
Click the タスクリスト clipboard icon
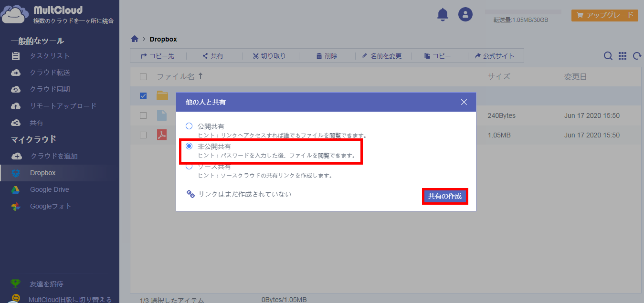tap(16, 56)
